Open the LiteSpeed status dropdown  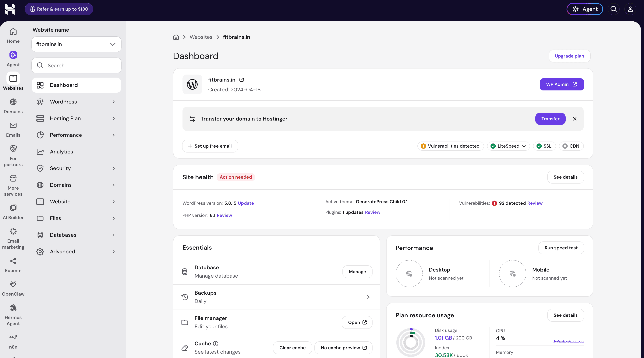point(508,146)
